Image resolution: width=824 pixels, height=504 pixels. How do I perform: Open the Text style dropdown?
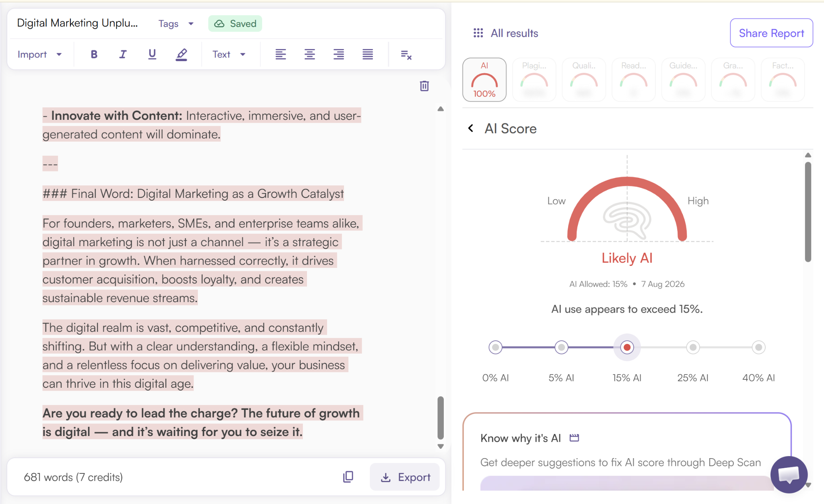point(229,54)
